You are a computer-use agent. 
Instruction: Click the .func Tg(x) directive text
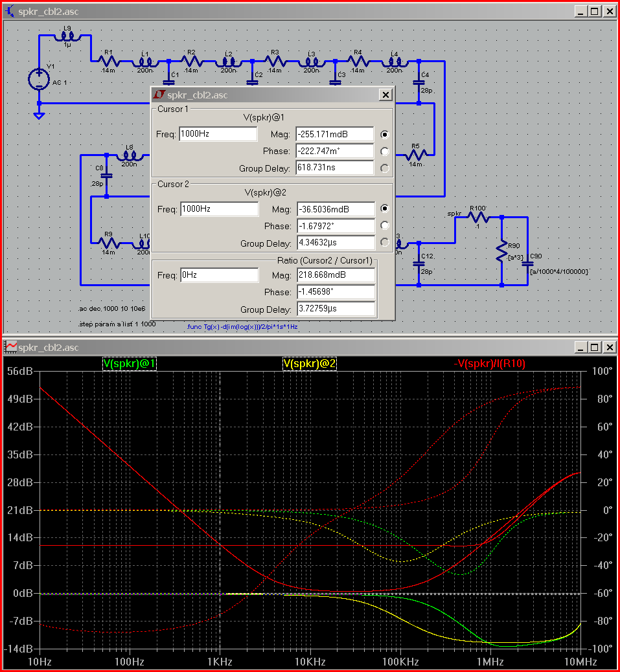[x=242, y=326]
